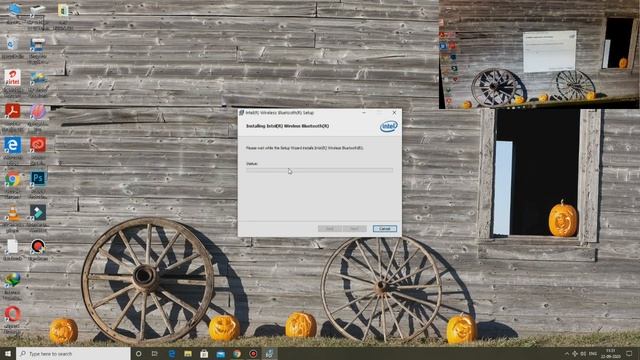The width and height of the screenshot is (640, 360).
Task: Click the Intel setup installer taskbar button
Action: click(269, 353)
